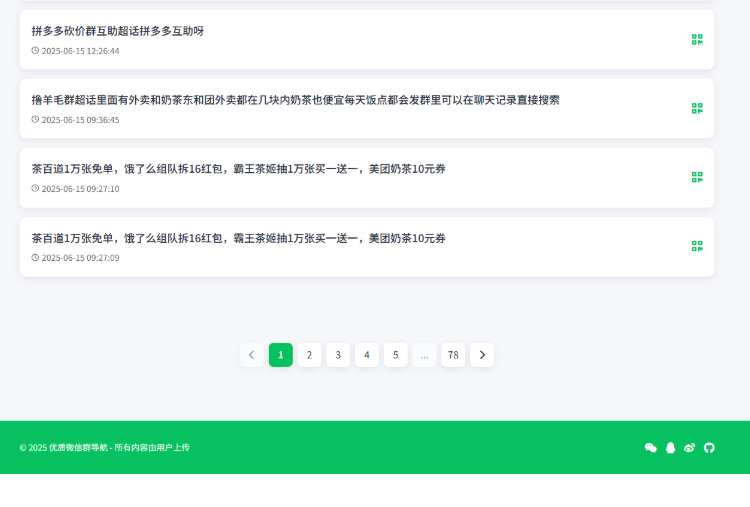The height and width of the screenshot is (507, 750).
Task: Jump to page 2
Action: click(309, 355)
